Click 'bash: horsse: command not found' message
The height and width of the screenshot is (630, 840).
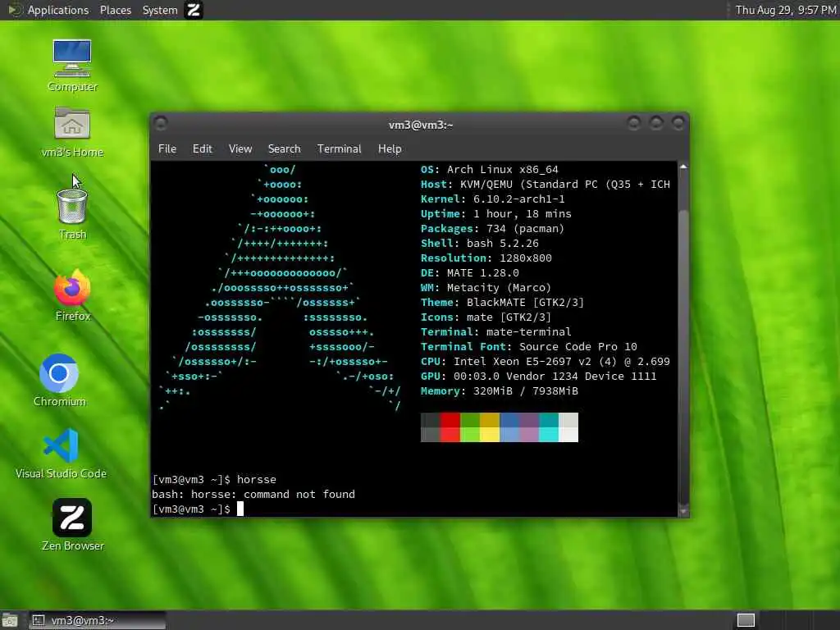pyautogui.click(x=253, y=494)
